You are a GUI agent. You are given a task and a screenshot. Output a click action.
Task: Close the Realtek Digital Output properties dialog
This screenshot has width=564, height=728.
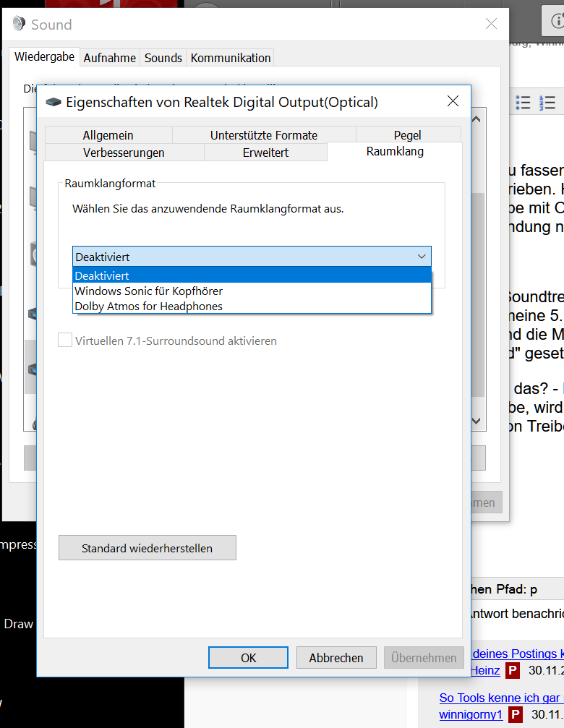tap(453, 102)
